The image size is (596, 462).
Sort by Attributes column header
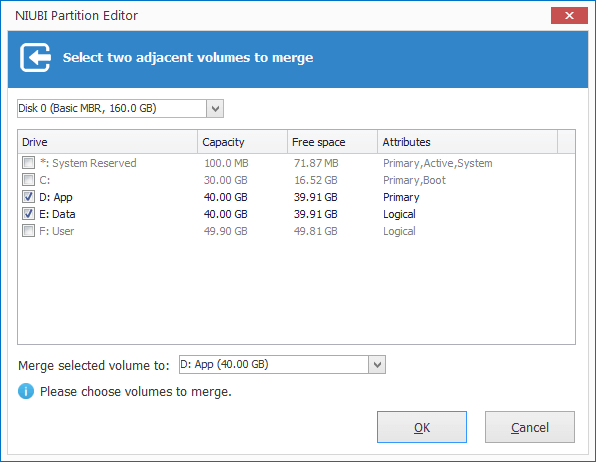tap(468, 142)
